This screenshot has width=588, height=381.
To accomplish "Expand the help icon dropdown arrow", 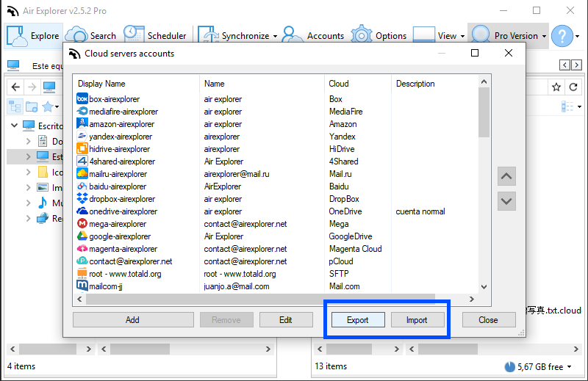I will 578,37.
